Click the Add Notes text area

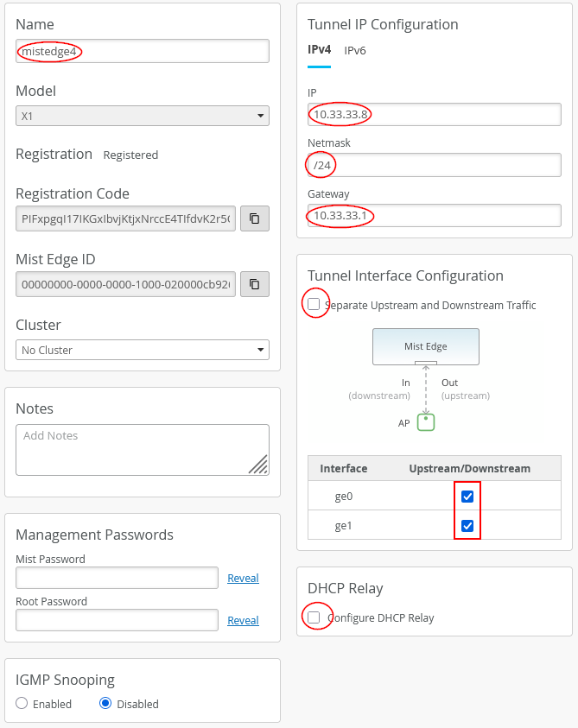142,449
